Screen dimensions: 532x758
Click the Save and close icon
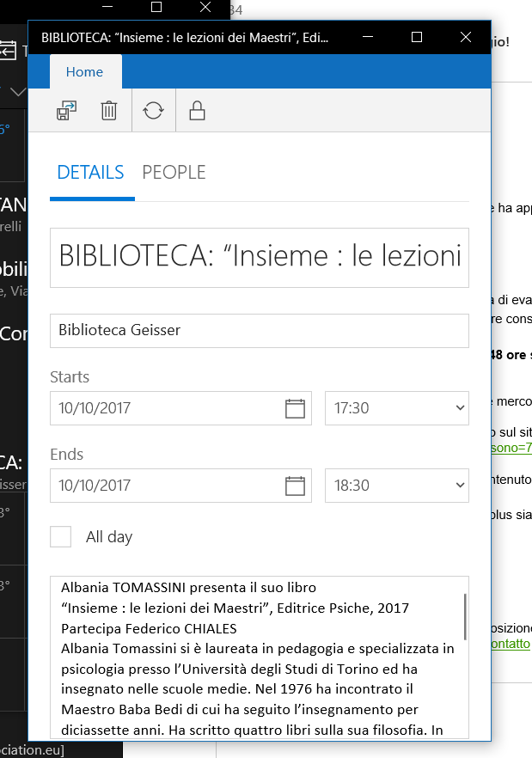tap(66, 111)
